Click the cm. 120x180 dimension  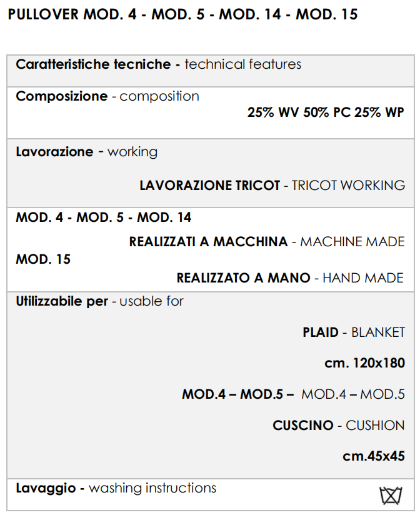pos(364,363)
